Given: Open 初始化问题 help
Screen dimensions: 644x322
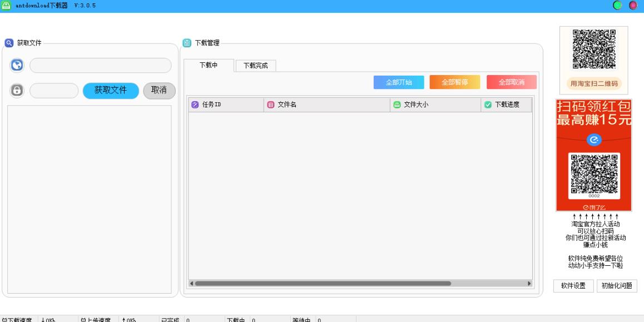Looking at the screenshot, I should coord(617,286).
